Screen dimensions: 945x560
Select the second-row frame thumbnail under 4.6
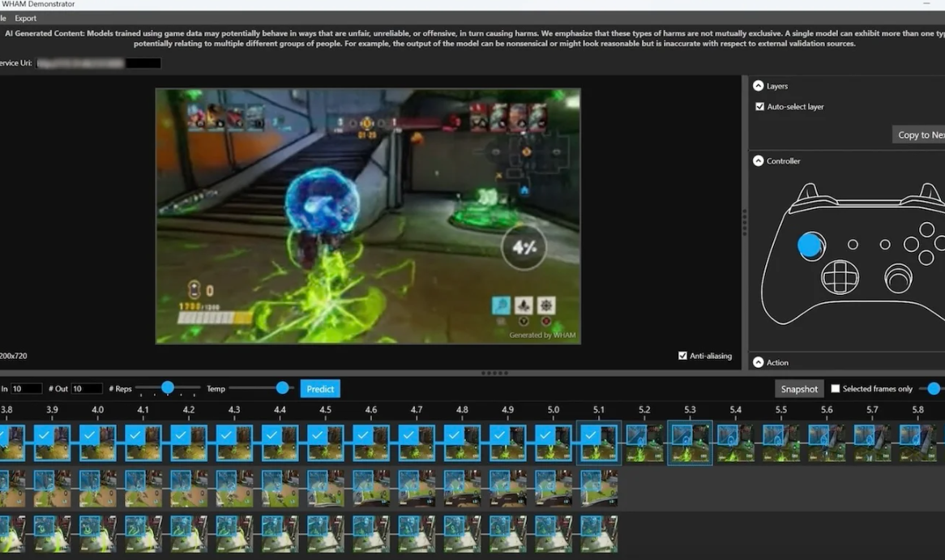(371, 488)
